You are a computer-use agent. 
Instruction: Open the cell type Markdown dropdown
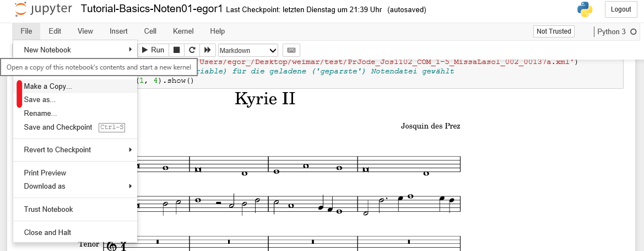pyautogui.click(x=248, y=50)
